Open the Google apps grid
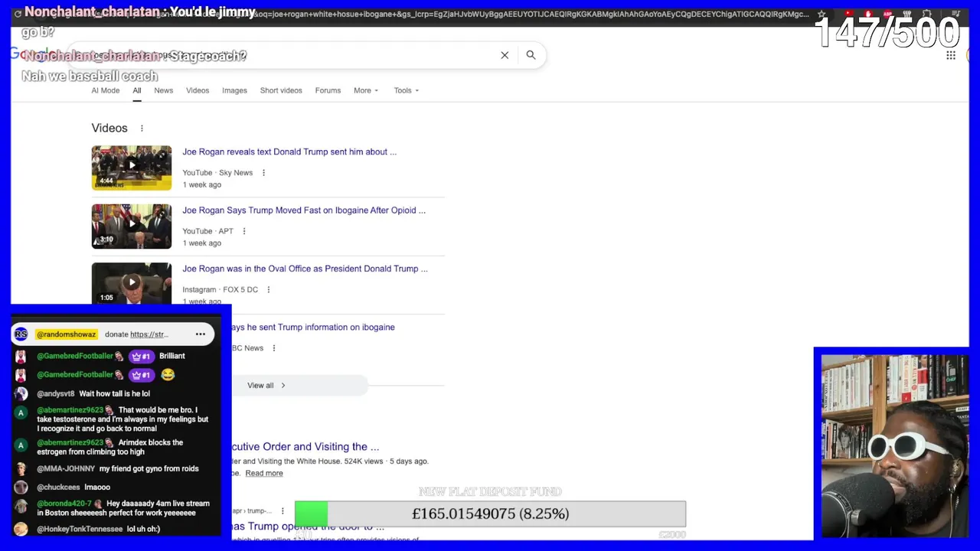 click(x=951, y=55)
